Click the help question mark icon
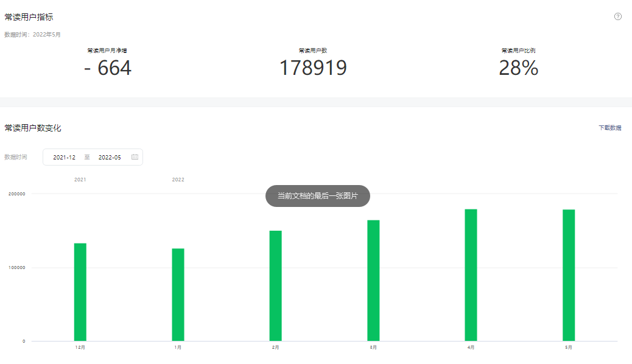 [618, 16]
